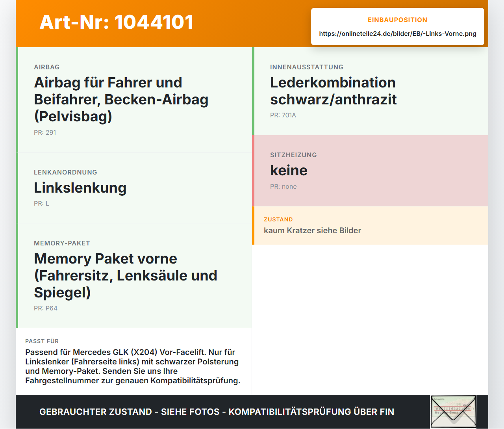
Task: Click the PASST FÜR label
Action: pos(42,341)
